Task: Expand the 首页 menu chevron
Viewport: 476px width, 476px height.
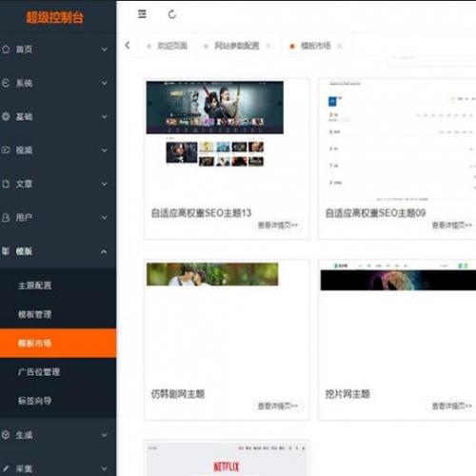Action: (x=104, y=50)
